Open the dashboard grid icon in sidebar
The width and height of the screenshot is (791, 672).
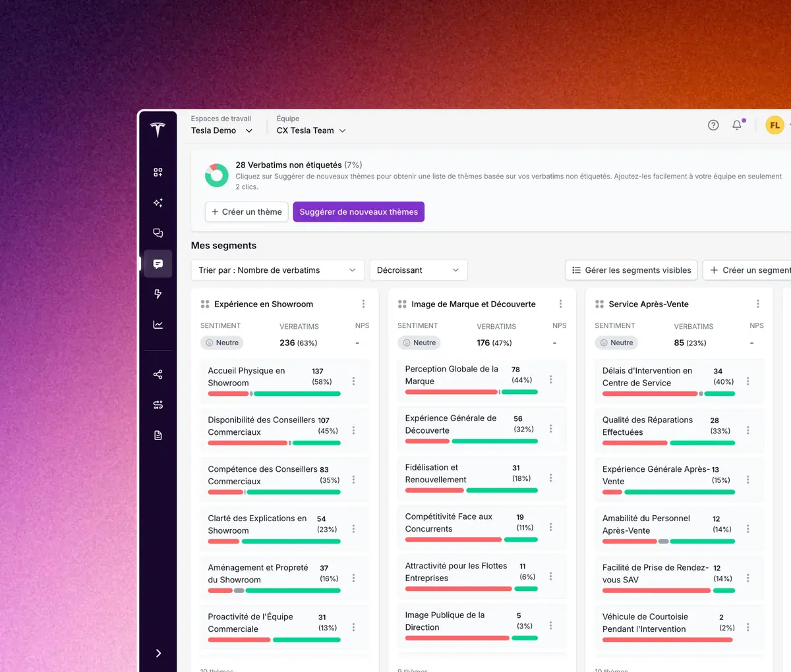click(158, 172)
